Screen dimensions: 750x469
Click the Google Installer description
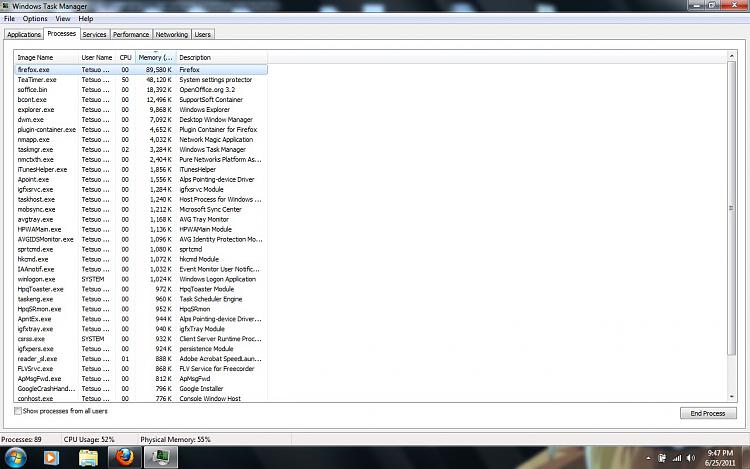pyautogui.click(x=201, y=389)
